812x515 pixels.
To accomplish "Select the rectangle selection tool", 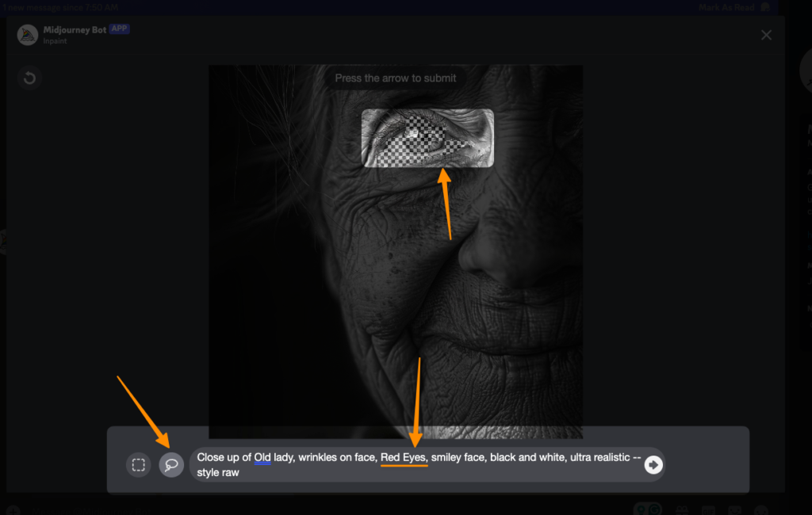I will (x=138, y=465).
